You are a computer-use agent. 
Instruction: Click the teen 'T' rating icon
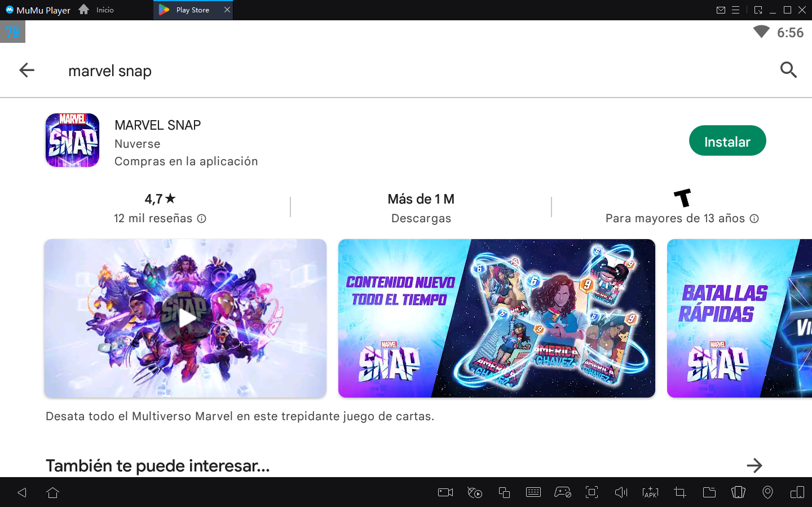pos(682,198)
